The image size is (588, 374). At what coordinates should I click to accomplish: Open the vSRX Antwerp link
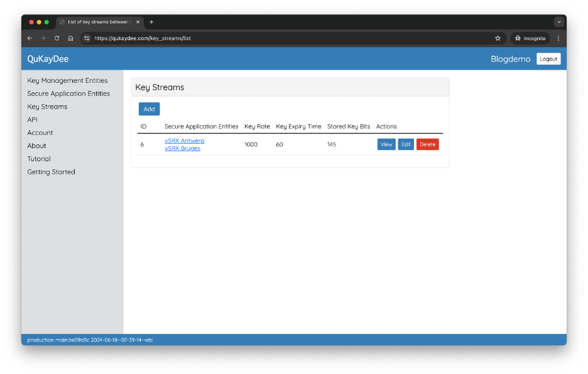pos(184,141)
